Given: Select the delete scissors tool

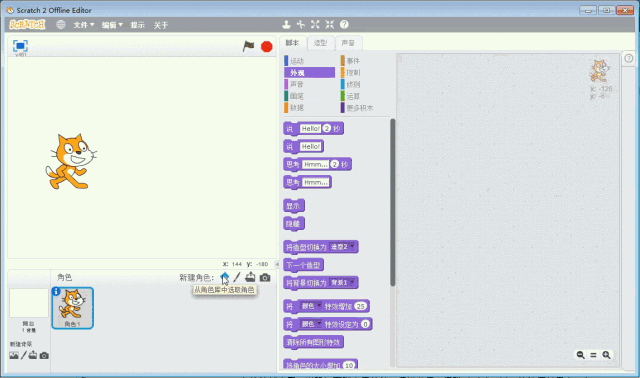Looking at the screenshot, I should tap(301, 24).
